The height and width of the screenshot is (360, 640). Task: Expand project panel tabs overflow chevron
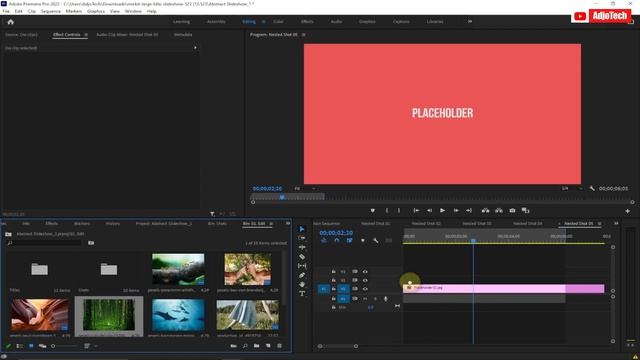(x=288, y=224)
